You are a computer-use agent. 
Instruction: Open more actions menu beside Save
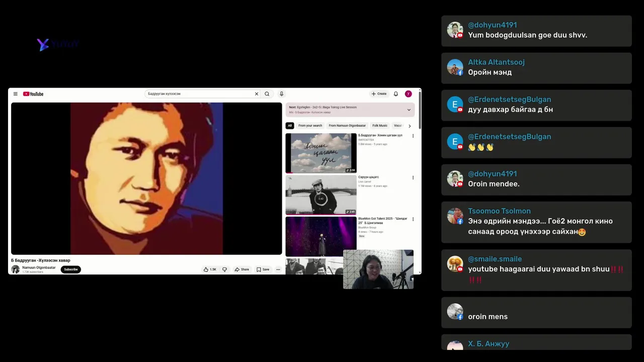click(278, 269)
